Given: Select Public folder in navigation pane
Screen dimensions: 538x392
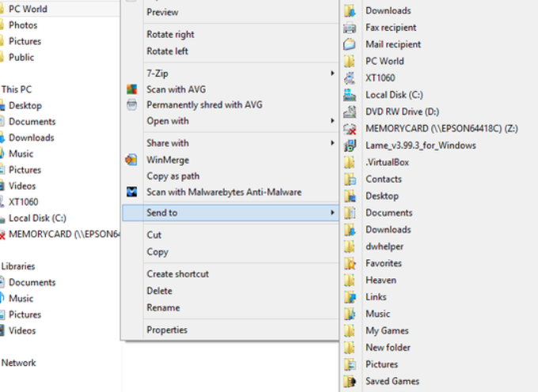Looking at the screenshot, I should click(x=21, y=57).
